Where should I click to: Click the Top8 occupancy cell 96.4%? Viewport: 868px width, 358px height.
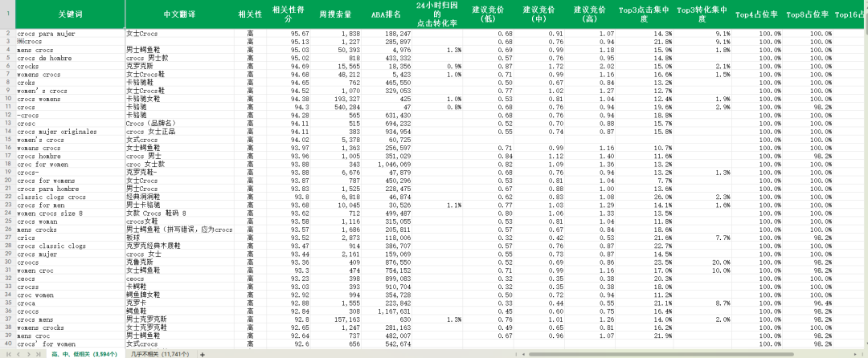pyautogui.click(x=809, y=303)
